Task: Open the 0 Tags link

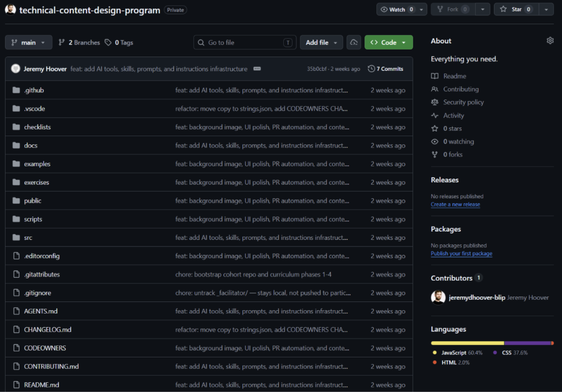Action: click(119, 42)
